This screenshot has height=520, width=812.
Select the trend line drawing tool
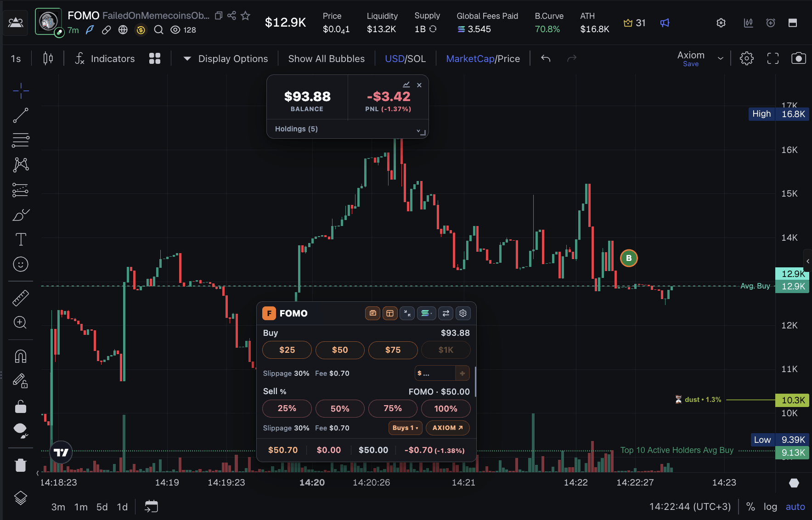point(21,115)
